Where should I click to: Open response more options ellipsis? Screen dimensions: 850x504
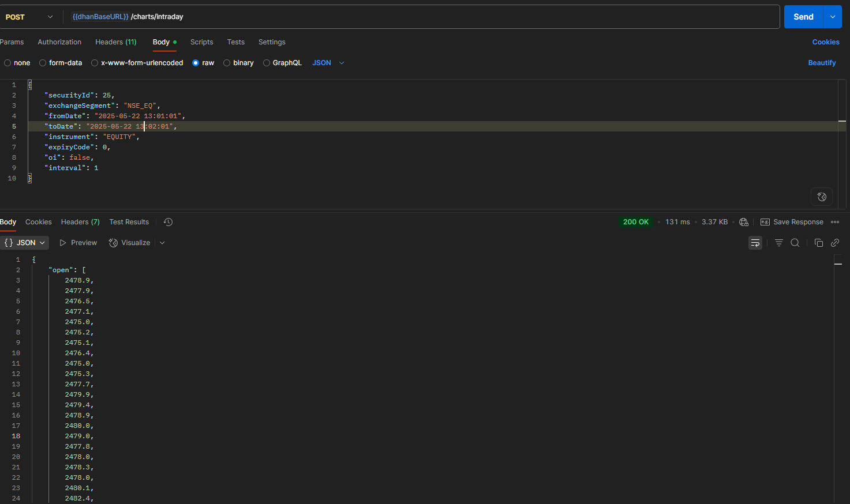(835, 222)
